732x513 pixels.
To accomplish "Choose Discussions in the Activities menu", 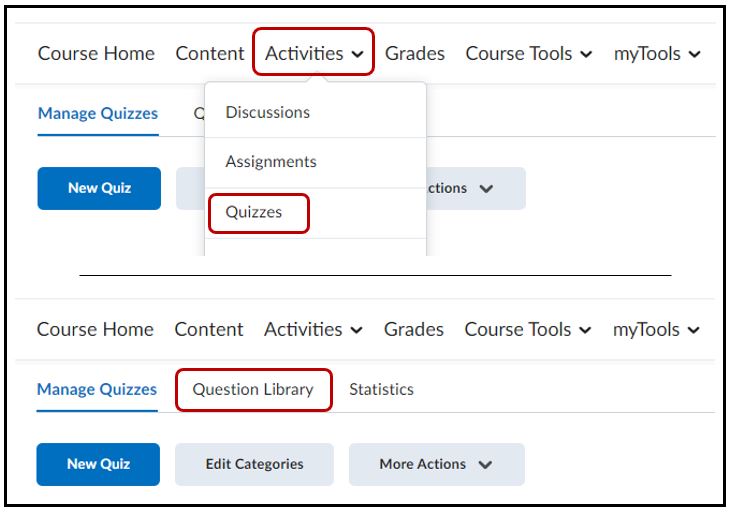I will (267, 112).
